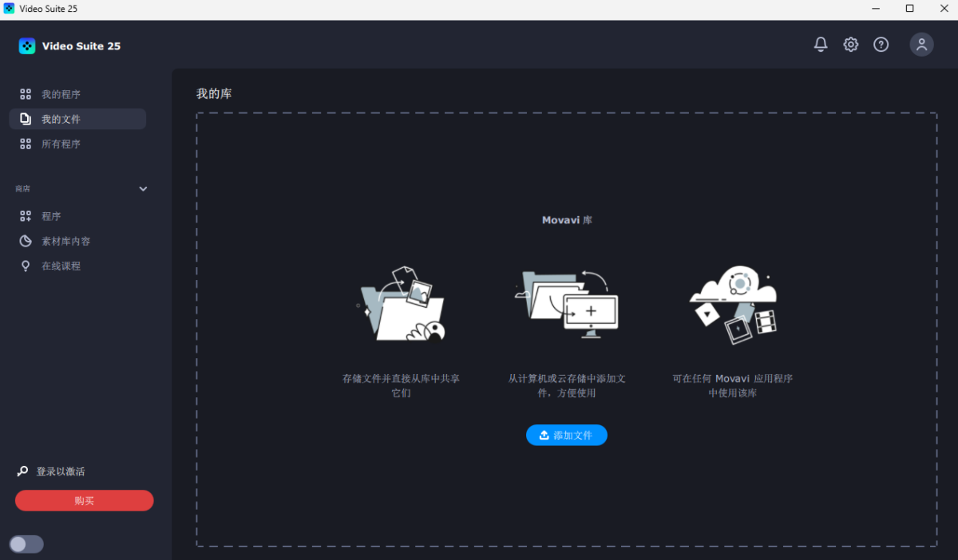This screenshot has height=560, width=958.
Task: Click the 登录以激活 link
Action: 61,471
